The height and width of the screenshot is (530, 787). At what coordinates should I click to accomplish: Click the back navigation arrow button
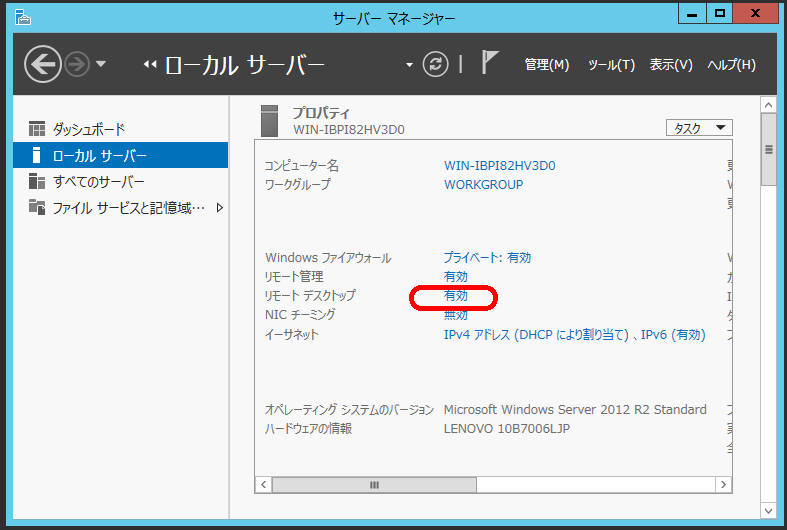(43, 65)
